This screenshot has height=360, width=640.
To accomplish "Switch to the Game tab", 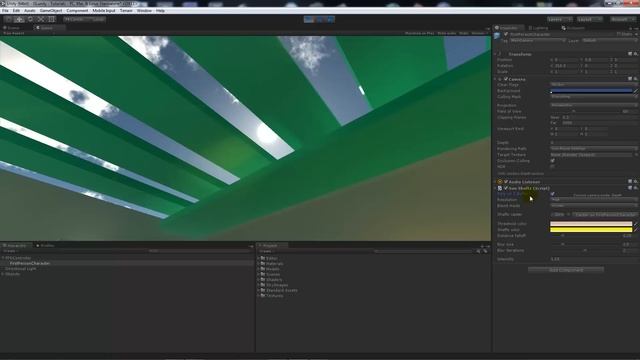I will coord(49,28).
